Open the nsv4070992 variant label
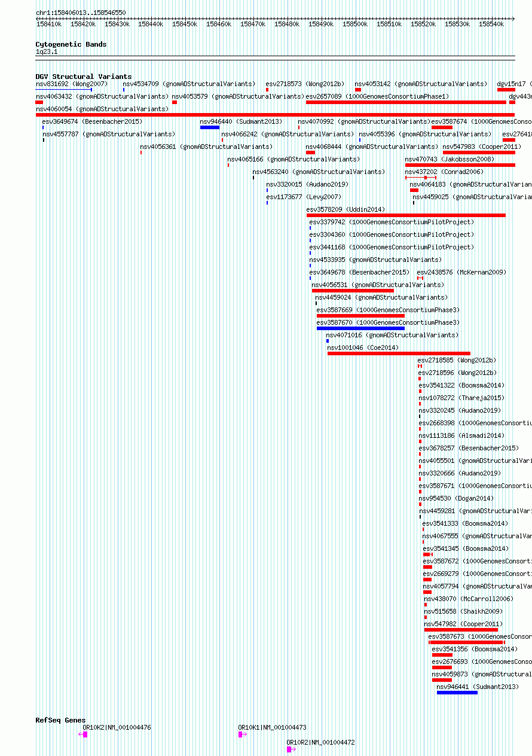 coord(364,121)
